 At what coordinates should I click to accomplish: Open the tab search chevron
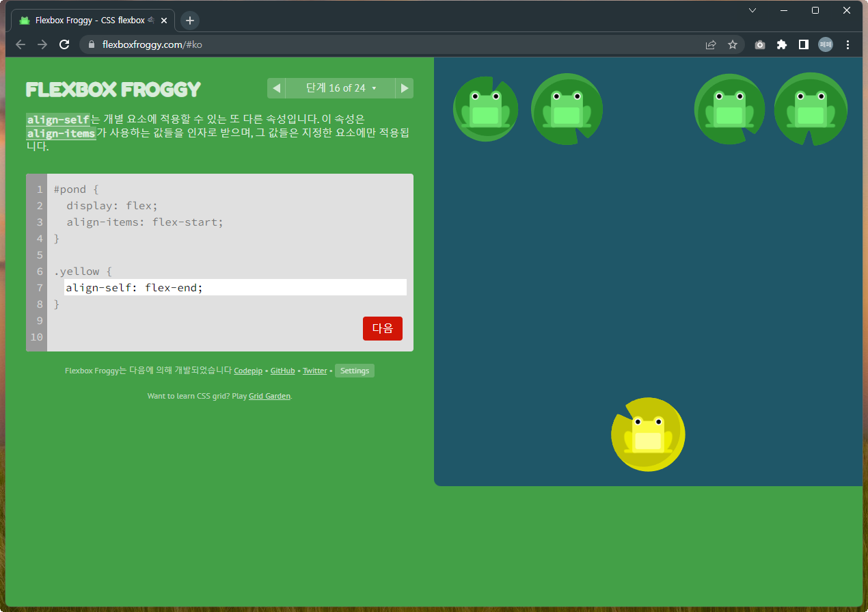point(752,10)
